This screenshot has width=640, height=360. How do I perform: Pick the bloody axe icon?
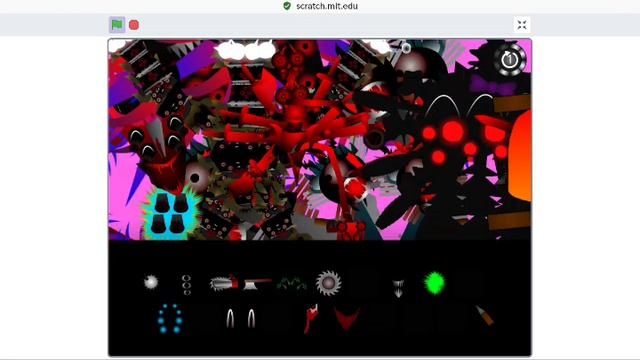click(x=257, y=284)
